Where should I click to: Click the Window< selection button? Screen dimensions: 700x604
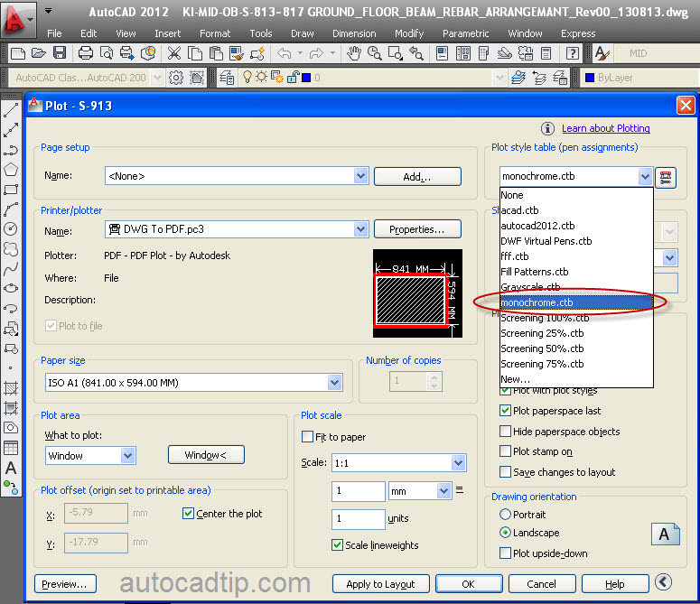(x=206, y=454)
